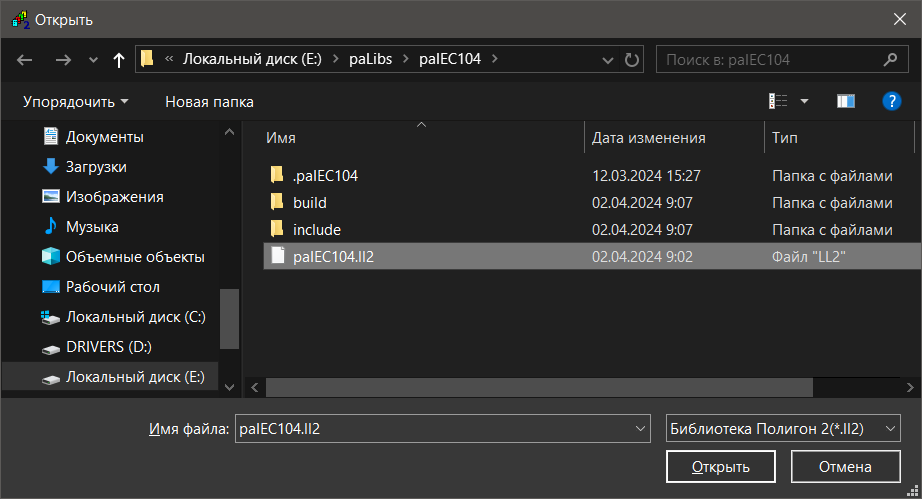This screenshot has width=922, height=499.
Task: Open the Help question mark icon
Action: [892, 101]
